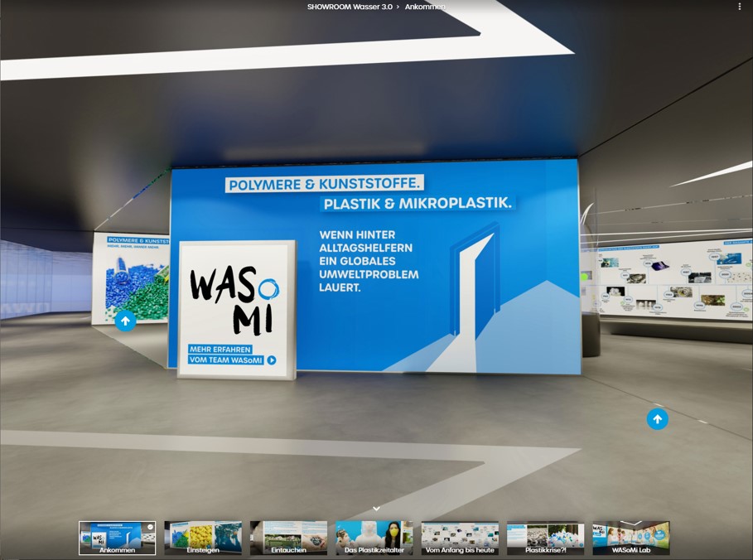The image size is (753, 560).
Task: Open Das Plastikzeitalter scene thumbnail
Action: click(x=374, y=538)
